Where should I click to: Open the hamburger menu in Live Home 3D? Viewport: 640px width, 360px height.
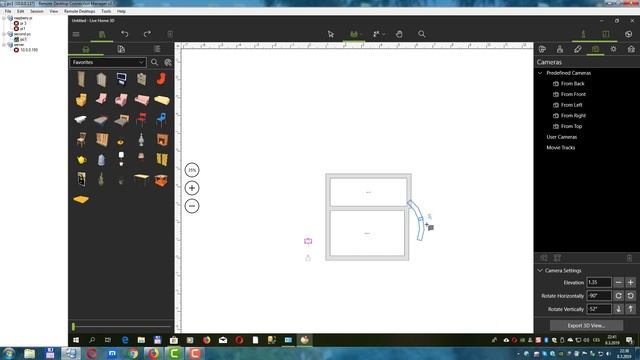tap(76, 34)
